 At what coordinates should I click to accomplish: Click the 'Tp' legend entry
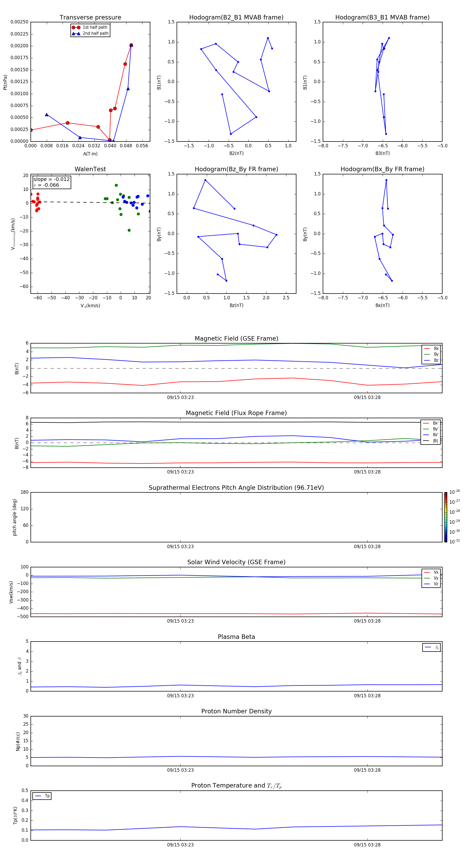pyautogui.click(x=42, y=796)
